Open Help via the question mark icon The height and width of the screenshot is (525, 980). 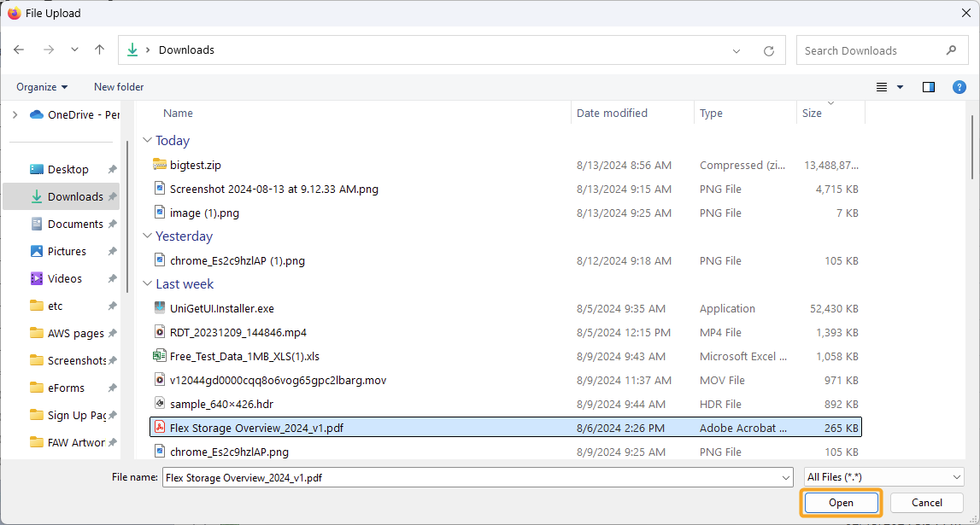pyautogui.click(x=959, y=86)
